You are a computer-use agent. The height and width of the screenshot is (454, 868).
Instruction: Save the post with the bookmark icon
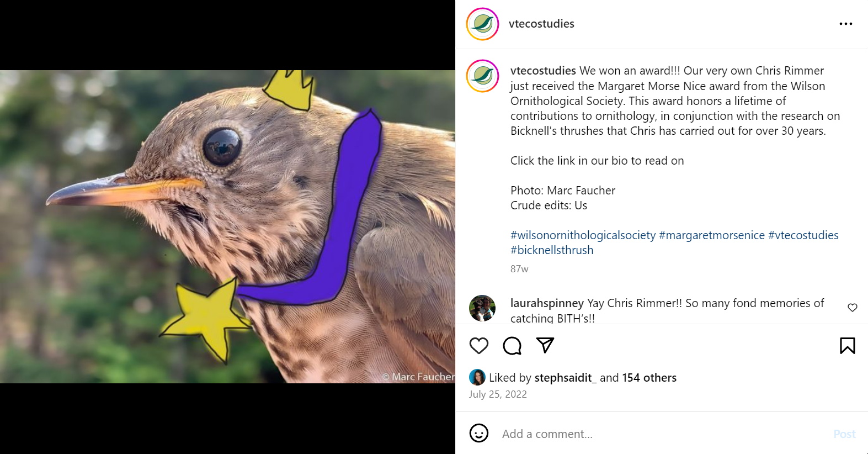click(847, 346)
